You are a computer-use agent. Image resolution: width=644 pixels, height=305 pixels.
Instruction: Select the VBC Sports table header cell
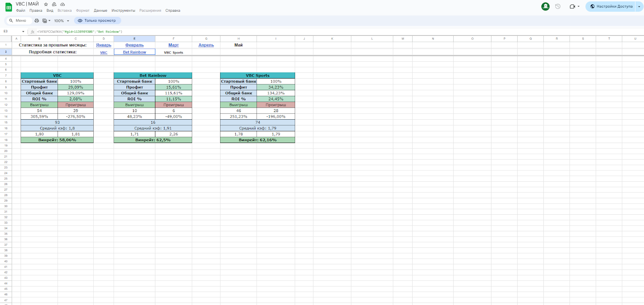258,75
